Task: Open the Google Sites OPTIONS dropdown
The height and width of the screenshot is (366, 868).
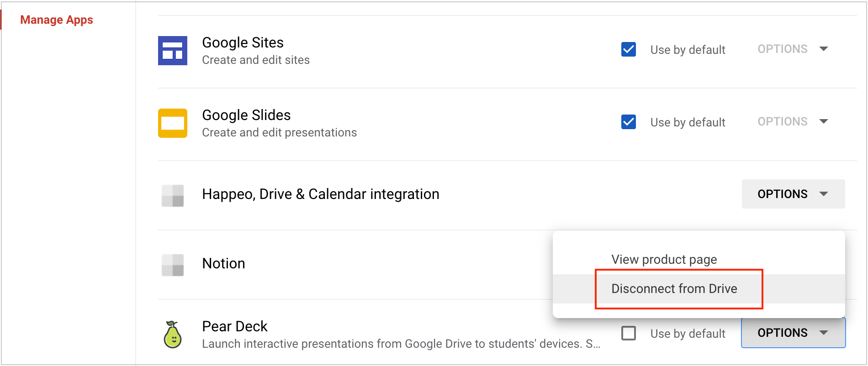Action: pyautogui.click(x=793, y=49)
